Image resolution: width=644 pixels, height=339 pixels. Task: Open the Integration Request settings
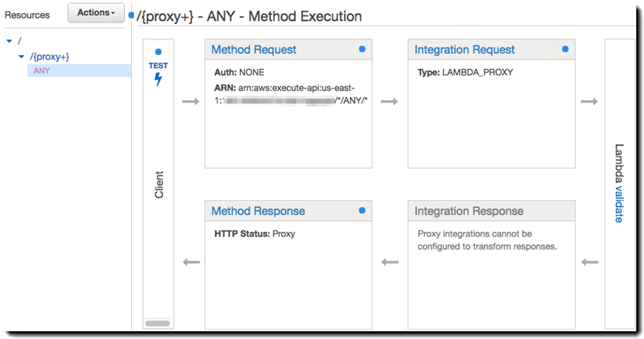464,50
